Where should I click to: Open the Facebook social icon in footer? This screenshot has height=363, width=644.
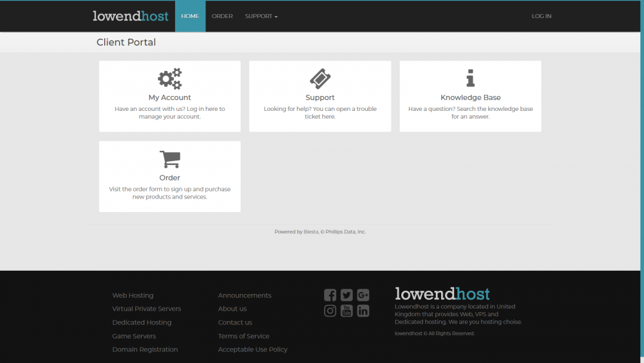[x=330, y=295]
